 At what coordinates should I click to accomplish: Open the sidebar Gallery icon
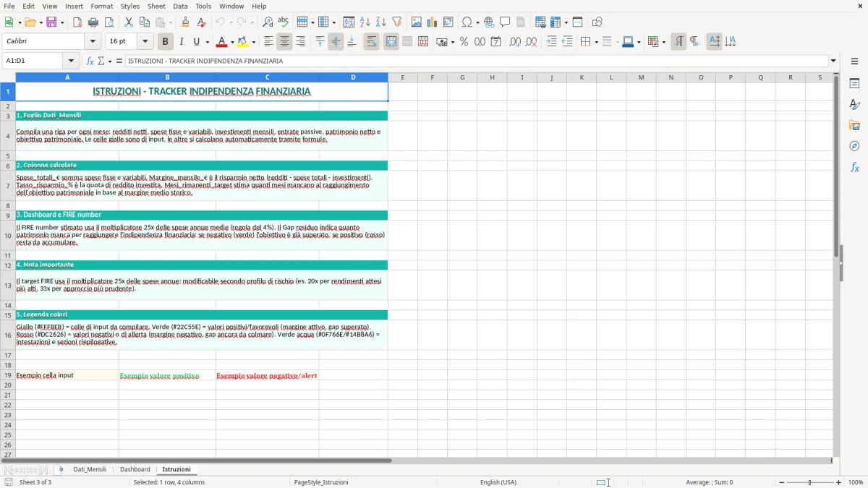[x=854, y=125]
